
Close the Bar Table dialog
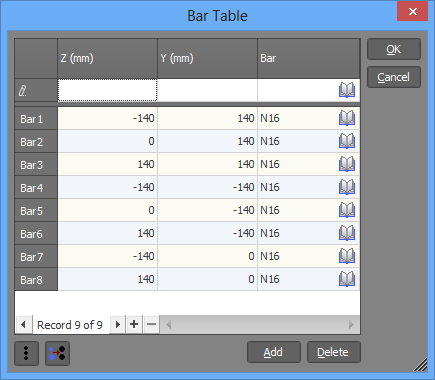(x=413, y=11)
